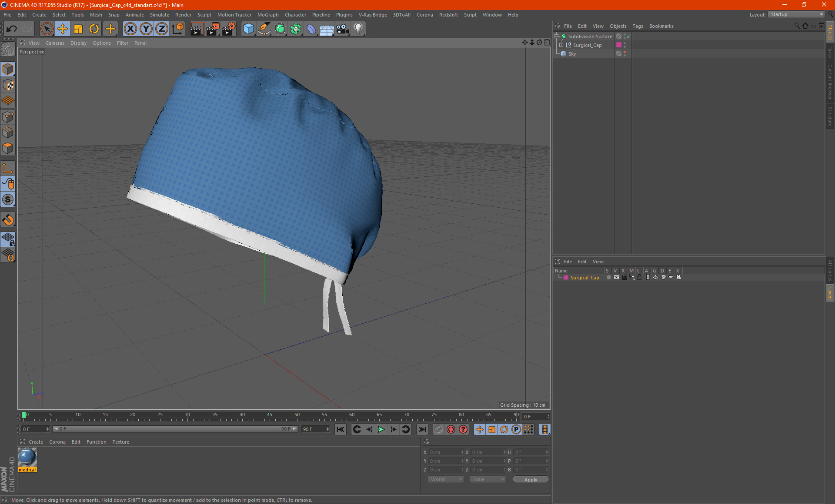Open the Object Manager Tags menu
This screenshot has width=835, height=504.
point(638,26)
